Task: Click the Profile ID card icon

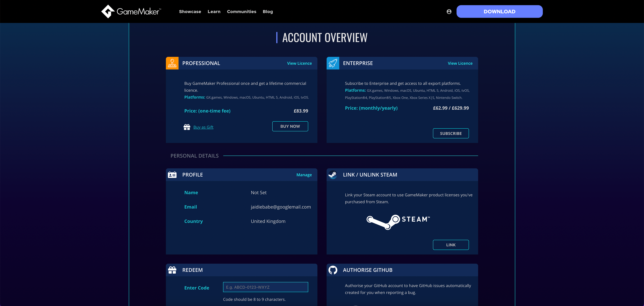Action: [172, 175]
